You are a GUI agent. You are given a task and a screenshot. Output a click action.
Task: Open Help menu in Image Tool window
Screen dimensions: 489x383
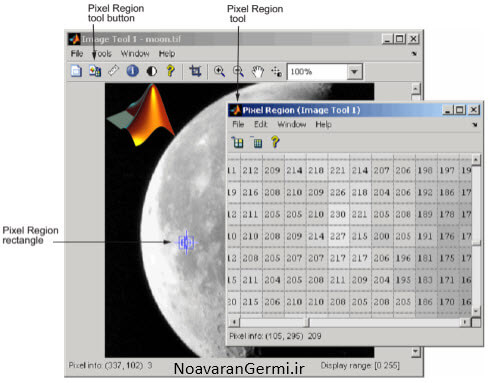click(x=167, y=53)
